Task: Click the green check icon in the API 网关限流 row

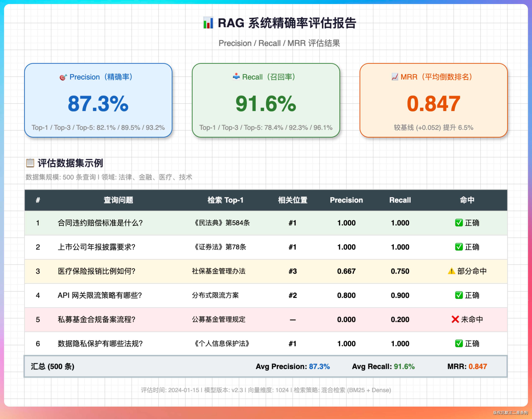Action: tap(459, 295)
